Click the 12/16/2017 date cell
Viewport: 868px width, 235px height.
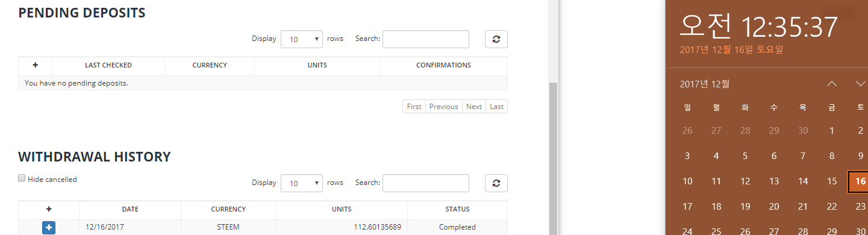[130, 227]
